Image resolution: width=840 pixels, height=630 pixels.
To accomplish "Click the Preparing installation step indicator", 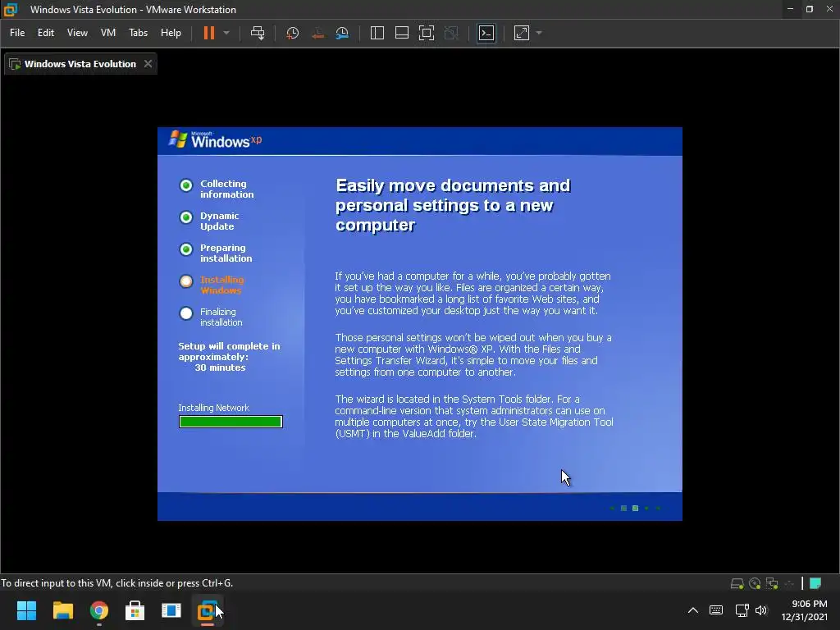I will (186, 249).
